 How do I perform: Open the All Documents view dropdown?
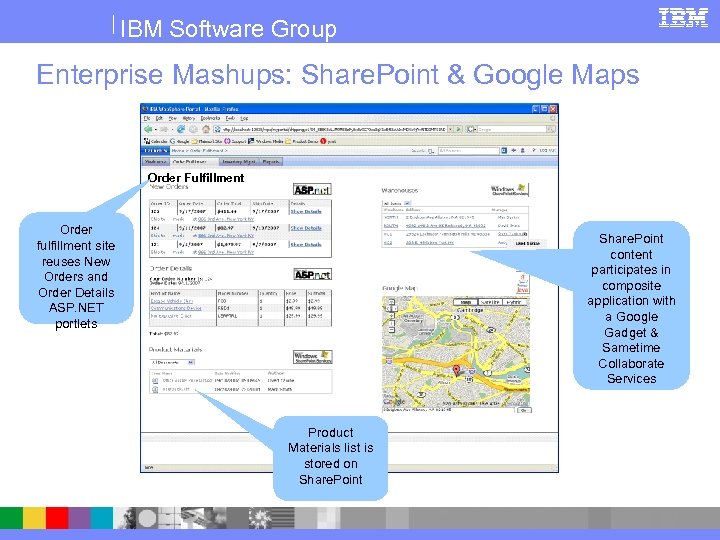tap(191, 362)
